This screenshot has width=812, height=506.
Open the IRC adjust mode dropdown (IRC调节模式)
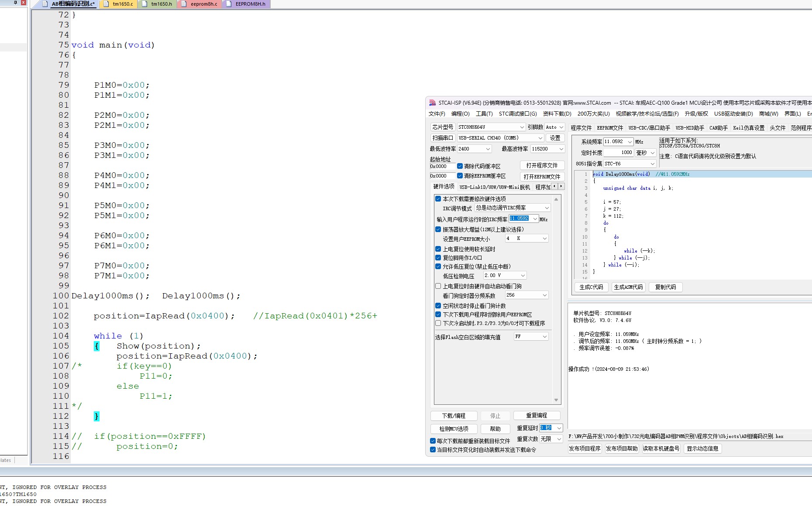[x=513, y=208]
